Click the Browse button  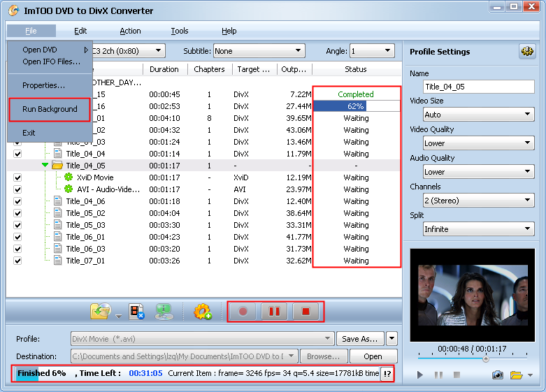[324, 356]
